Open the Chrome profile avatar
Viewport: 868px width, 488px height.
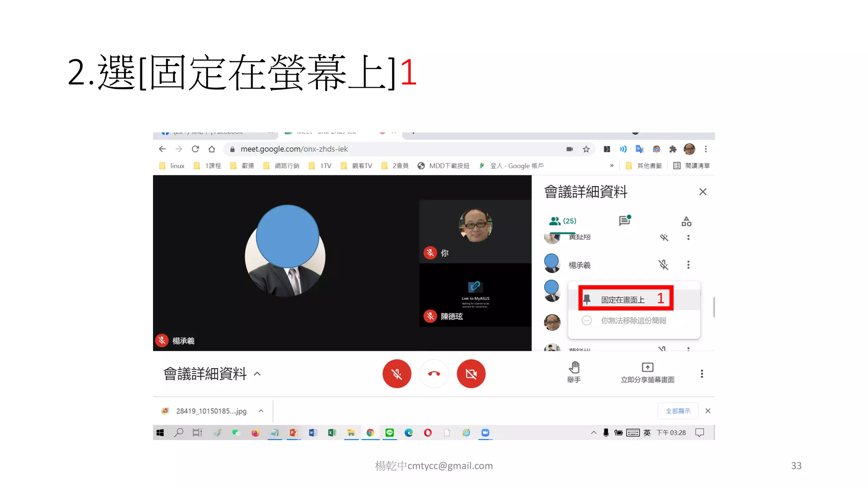(690, 149)
